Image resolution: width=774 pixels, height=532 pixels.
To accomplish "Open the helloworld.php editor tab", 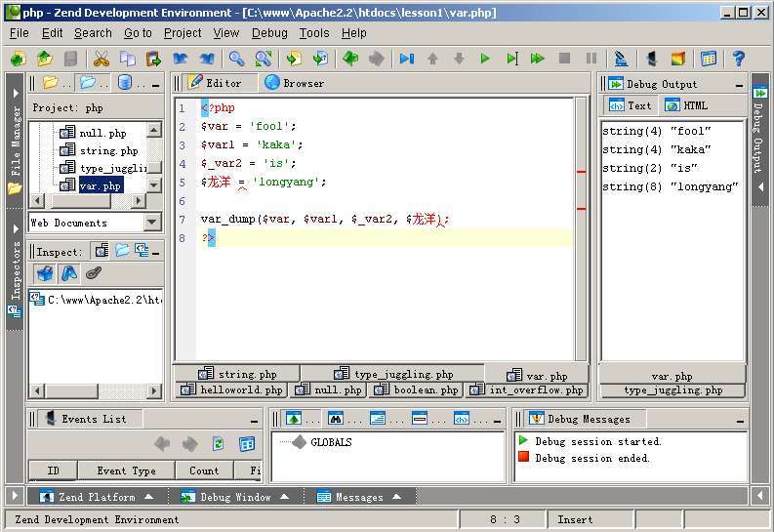I will pos(232,389).
